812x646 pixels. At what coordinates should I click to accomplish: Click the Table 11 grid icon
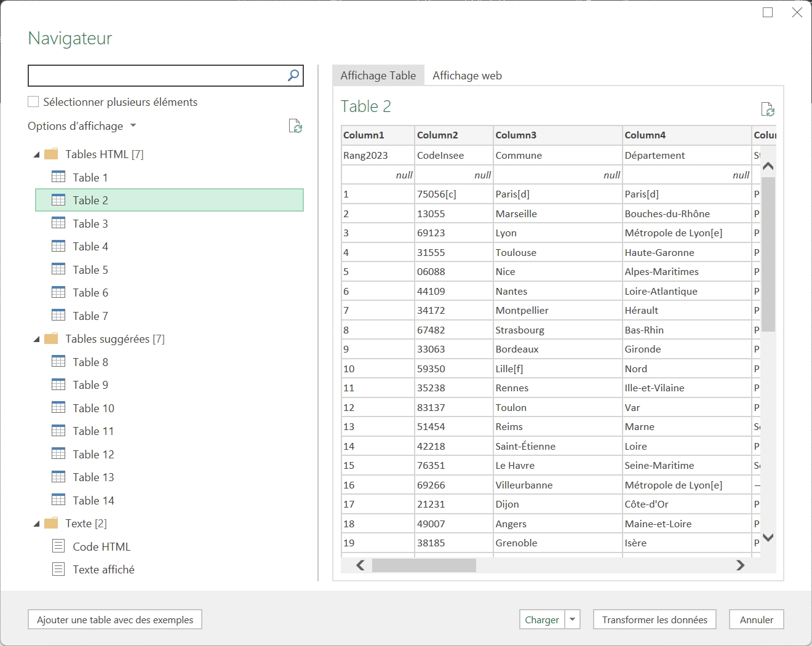[x=58, y=431]
